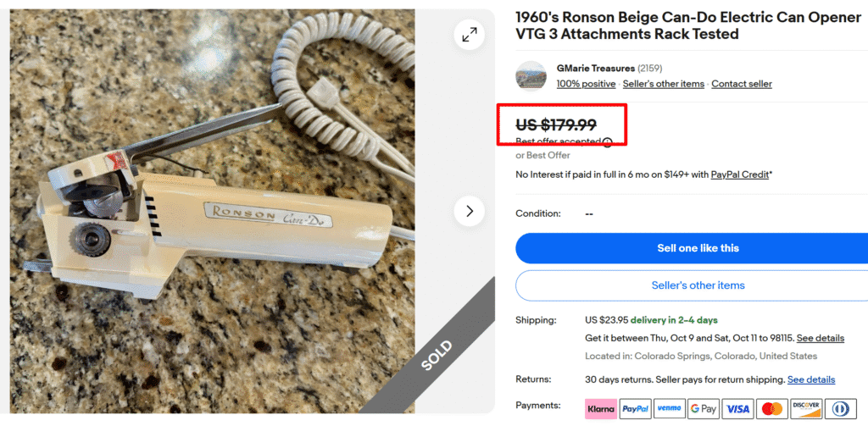Screen dimensions: 868x426
Task: Expand the product image to full view
Action: [469, 35]
